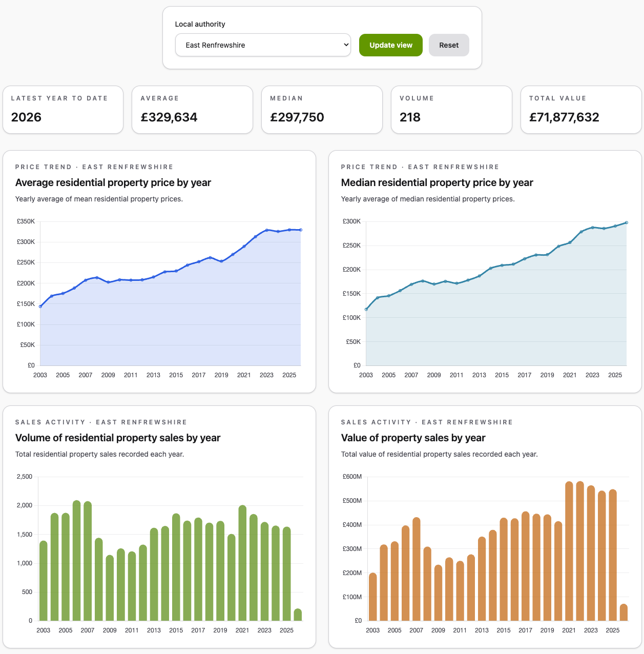Click the final 2026 point on average price line
Viewport: 644px width, 654px height.
(x=301, y=230)
